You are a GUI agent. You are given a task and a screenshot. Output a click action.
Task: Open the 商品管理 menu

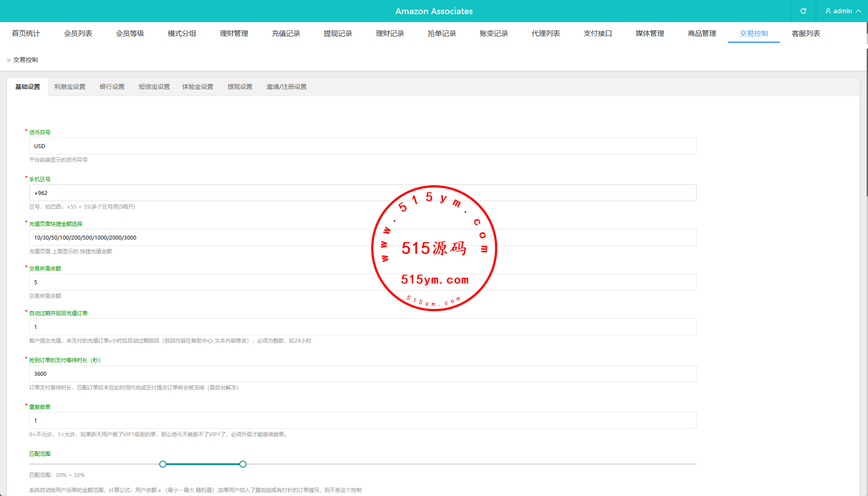tap(702, 34)
